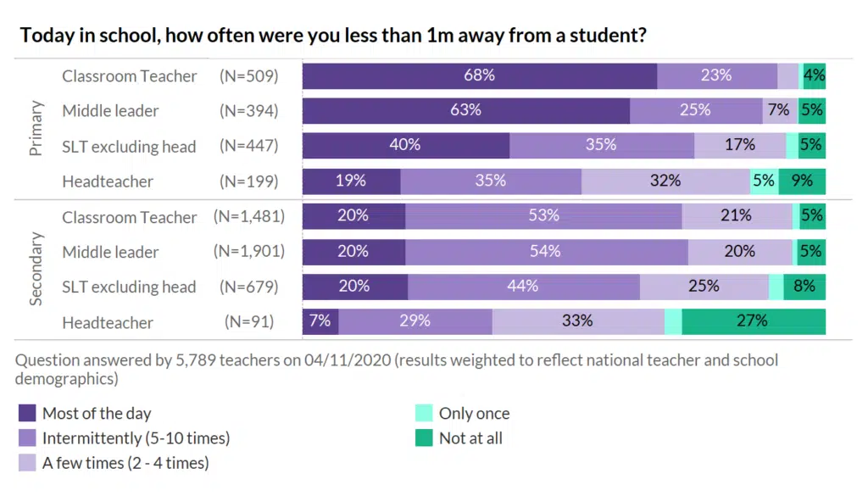Select the 54% Secondary Middle leader segment
868x496 pixels.
546,251
